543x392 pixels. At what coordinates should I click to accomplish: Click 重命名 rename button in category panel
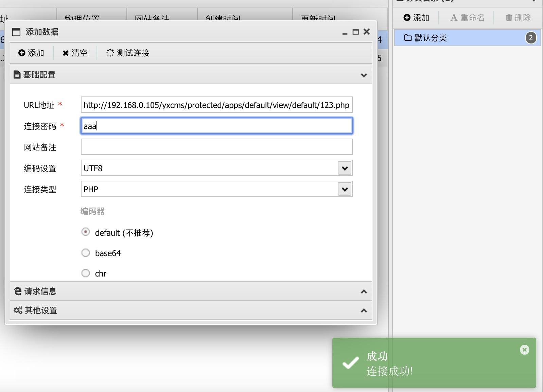(467, 18)
